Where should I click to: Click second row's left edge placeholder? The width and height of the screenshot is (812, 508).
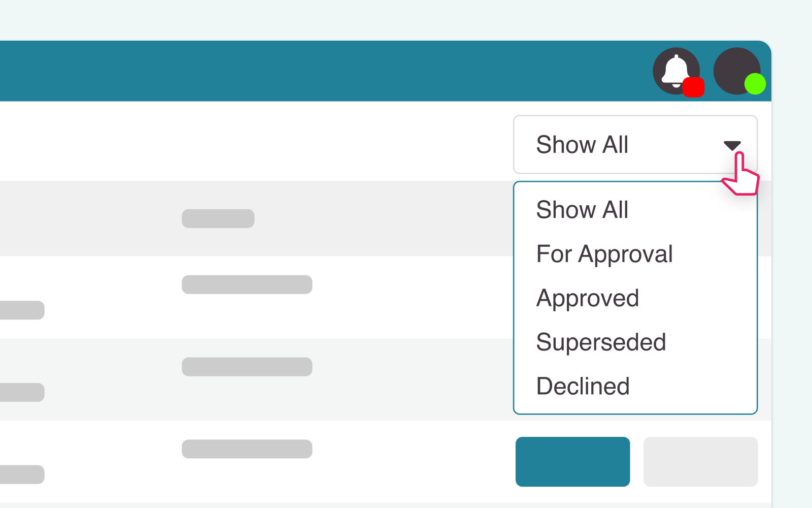point(22,310)
